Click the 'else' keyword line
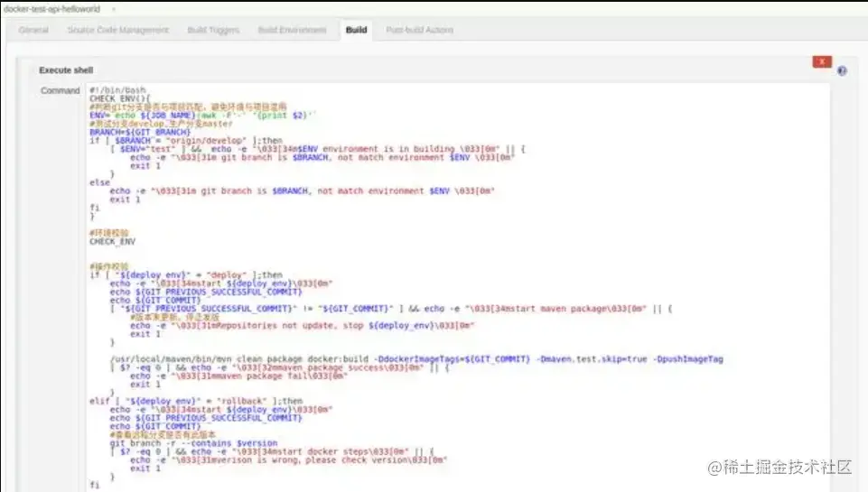The width and height of the screenshot is (868, 492). point(99,182)
